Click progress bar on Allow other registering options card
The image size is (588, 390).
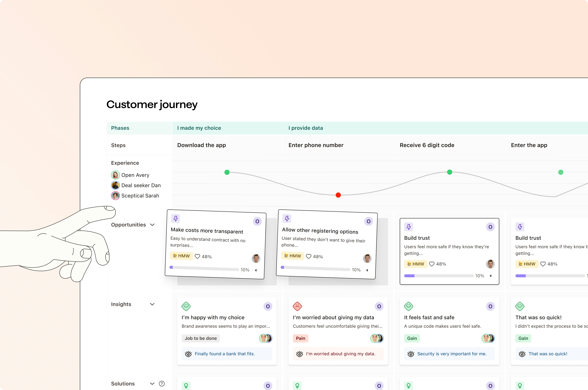(315, 268)
